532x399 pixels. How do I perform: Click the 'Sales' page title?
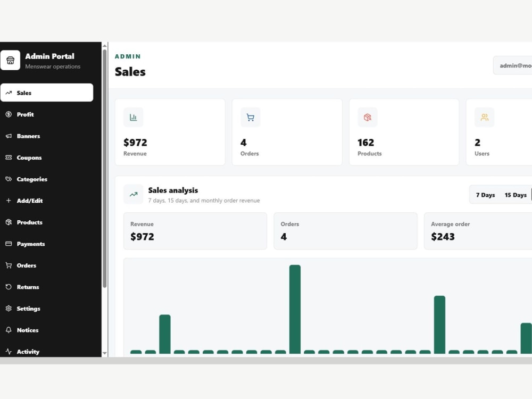[x=130, y=72]
